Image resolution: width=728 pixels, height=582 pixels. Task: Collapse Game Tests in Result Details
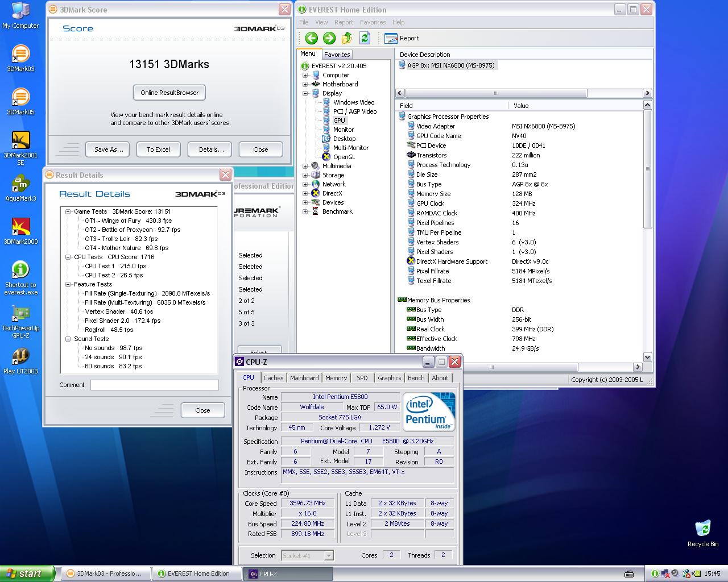[x=68, y=211]
